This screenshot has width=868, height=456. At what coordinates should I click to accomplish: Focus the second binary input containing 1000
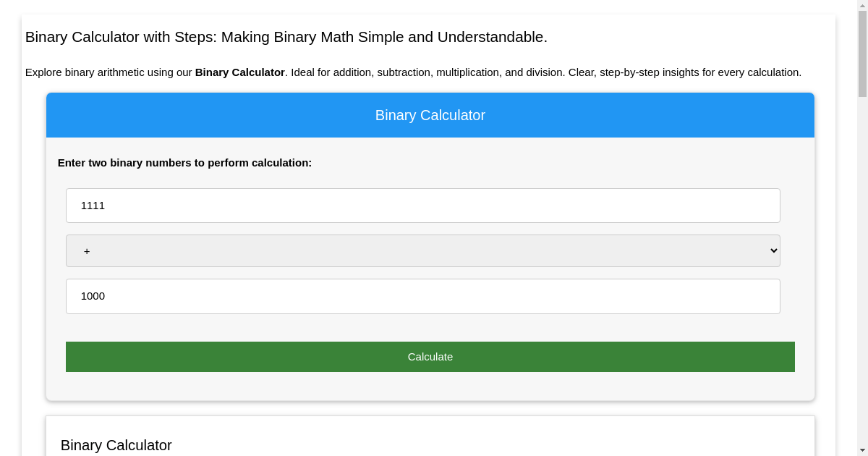pyautogui.click(x=423, y=296)
